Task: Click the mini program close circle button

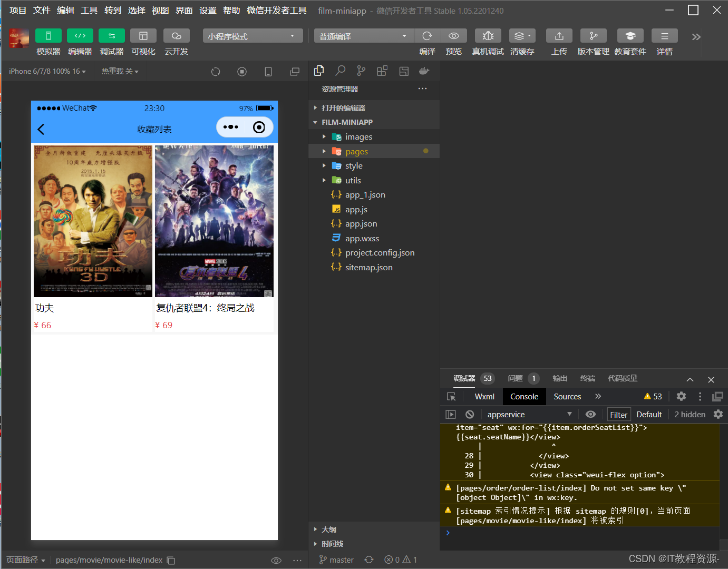Action: [x=259, y=127]
